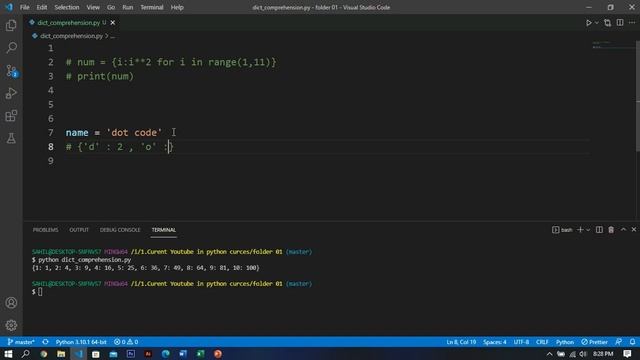Screen dimensions: 640x360
Task: Click the bash terminal label
Action: [x=562, y=230]
